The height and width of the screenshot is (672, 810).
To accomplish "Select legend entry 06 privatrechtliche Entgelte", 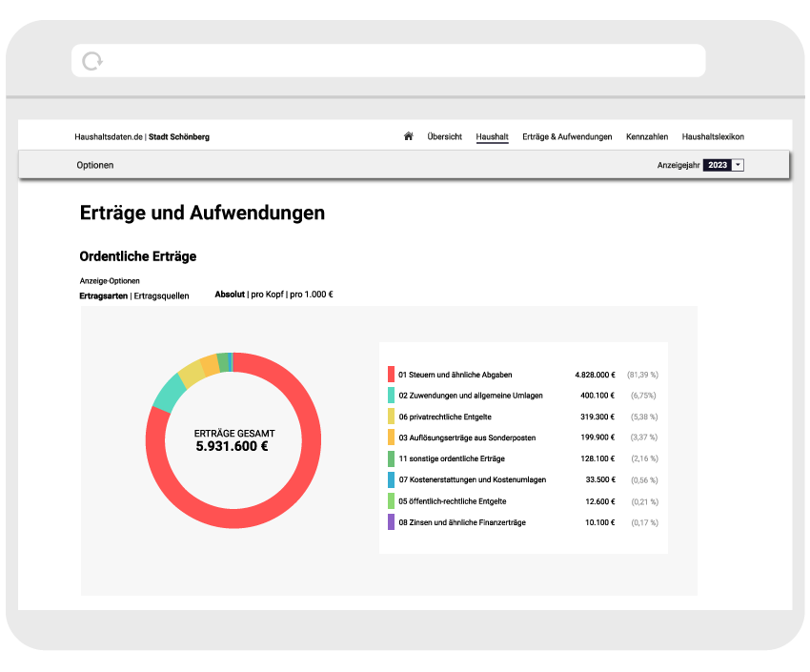I will tap(445, 417).
